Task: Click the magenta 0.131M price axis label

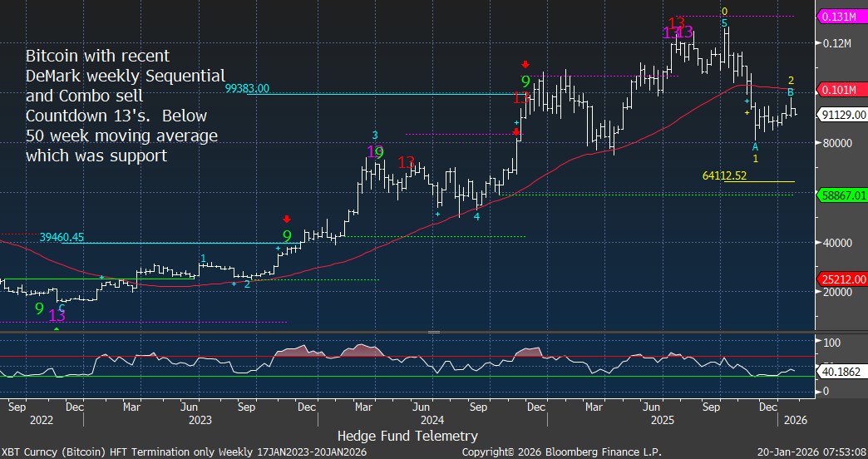Action: pos(843,17)
